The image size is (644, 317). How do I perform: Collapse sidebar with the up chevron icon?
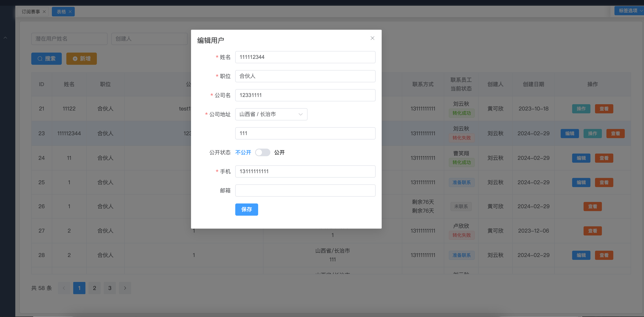5,38
